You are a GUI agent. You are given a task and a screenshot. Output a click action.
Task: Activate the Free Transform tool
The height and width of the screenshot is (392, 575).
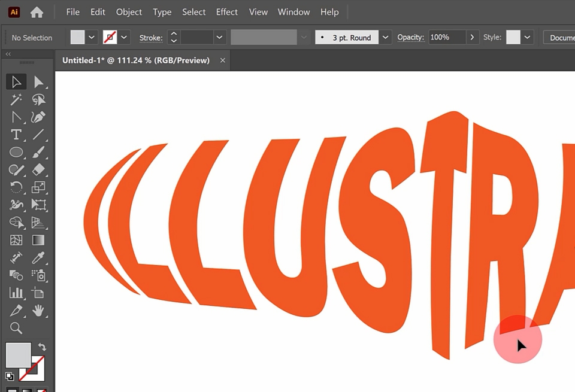(38, 205)
